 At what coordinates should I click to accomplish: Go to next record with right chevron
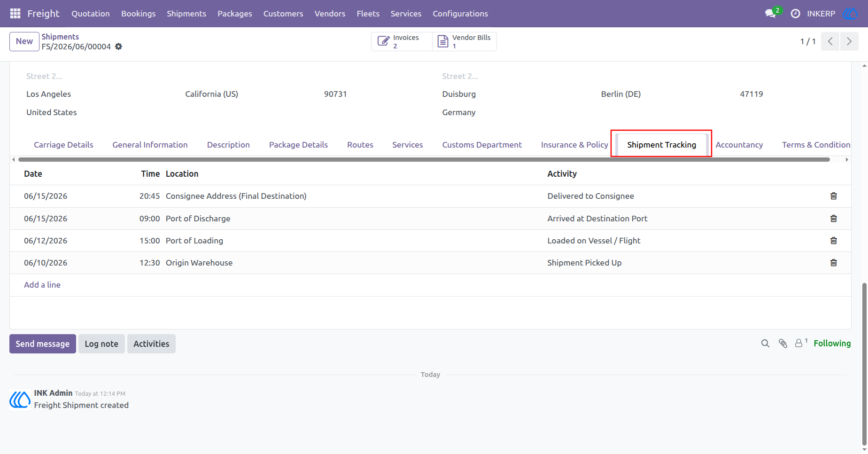click(x=849, y=41)
